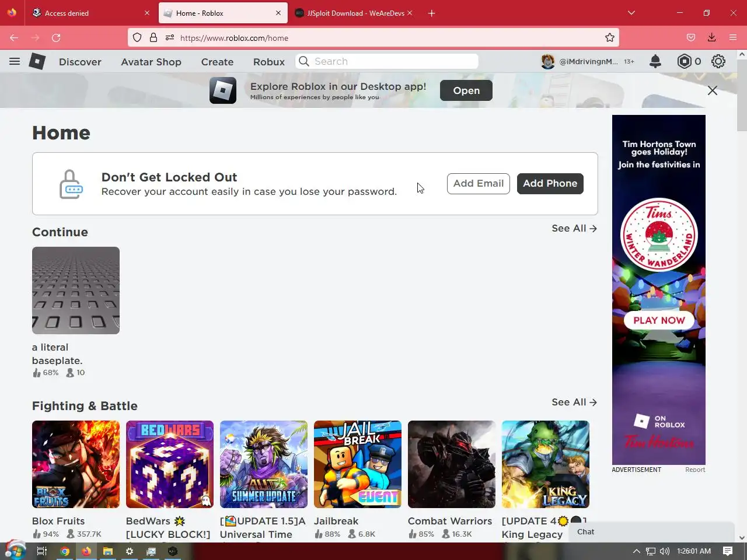The image size is (747, 560).
Task: Open the Jailbreak game thumbnail
Action: (358, 464)
